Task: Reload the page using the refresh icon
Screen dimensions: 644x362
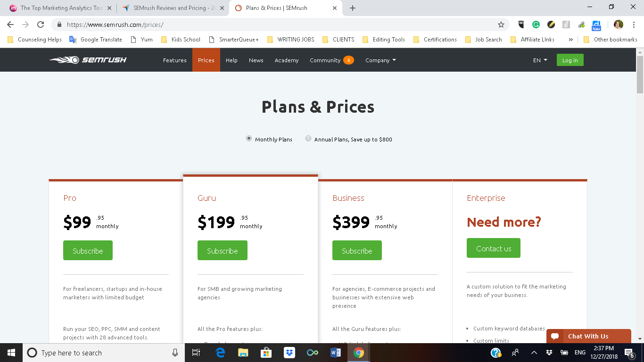Action: click(x=41, y=25)
